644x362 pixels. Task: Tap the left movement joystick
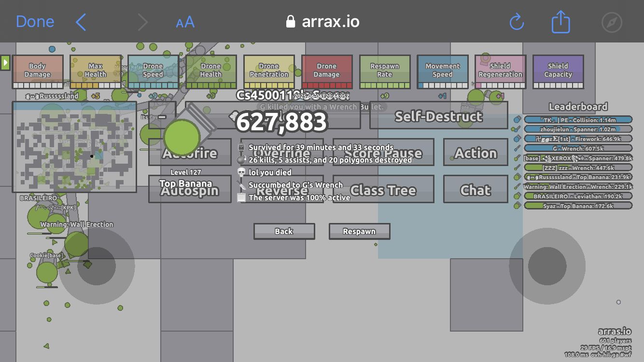(97, 266)
